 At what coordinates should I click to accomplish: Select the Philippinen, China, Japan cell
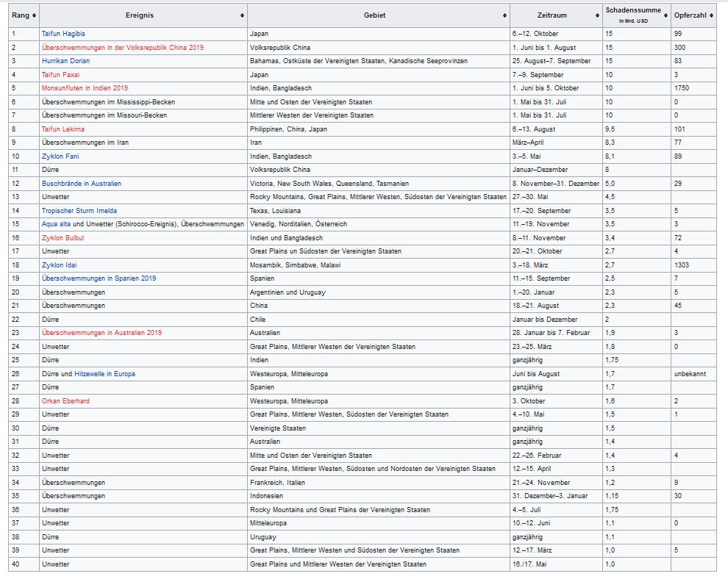[x=379, y=129]
